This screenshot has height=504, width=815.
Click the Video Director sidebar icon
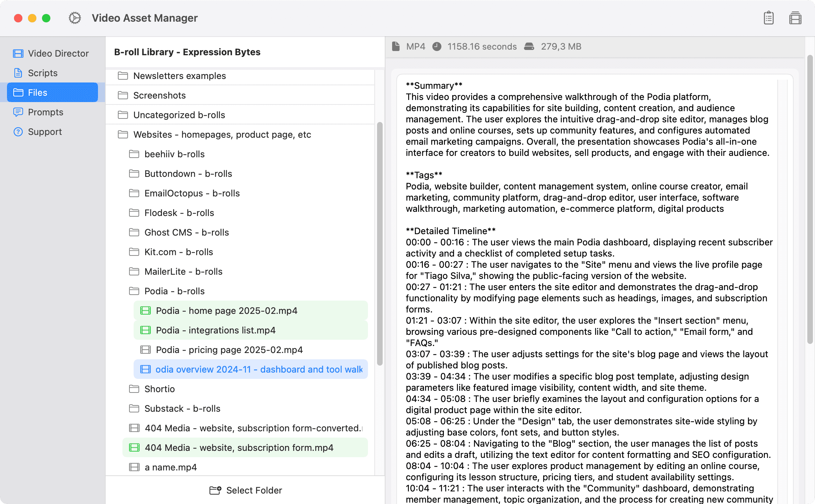[x=18, y=53]
